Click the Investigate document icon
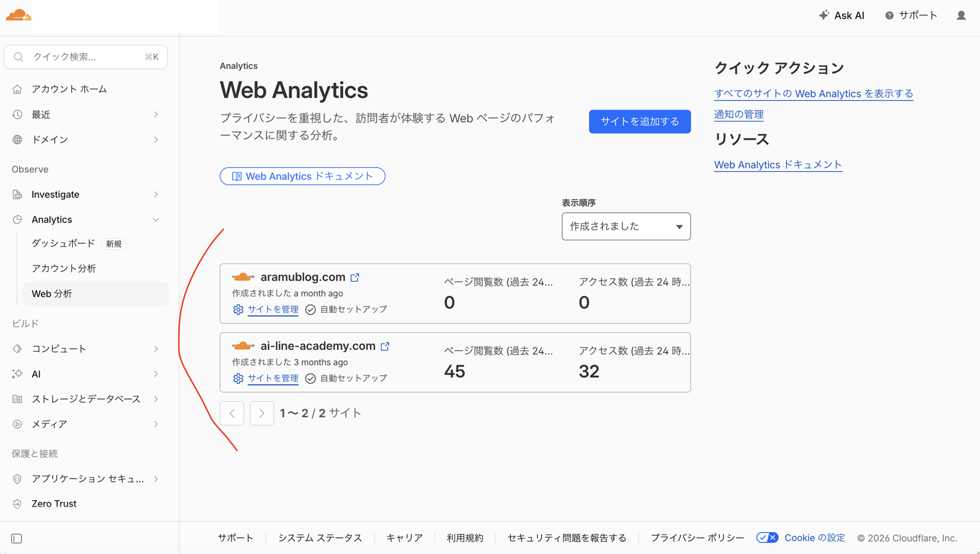The width and height of the screenshot is (980, 554). (17, 194)
